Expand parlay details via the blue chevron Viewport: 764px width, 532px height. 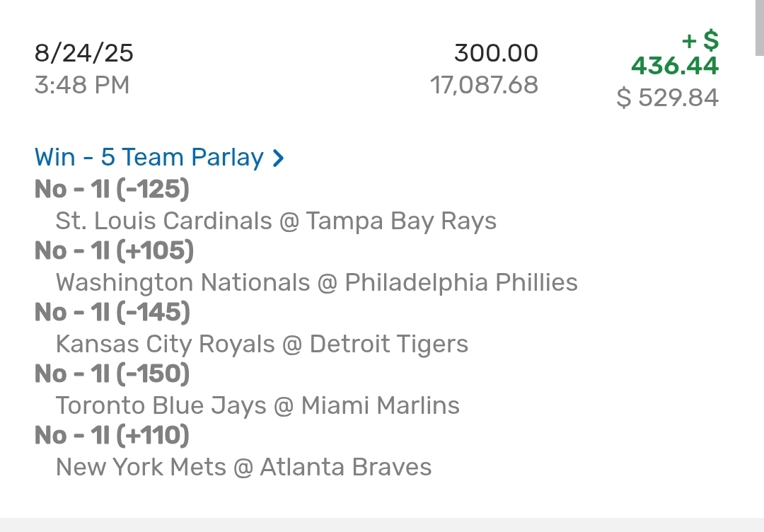click(279, 158)
